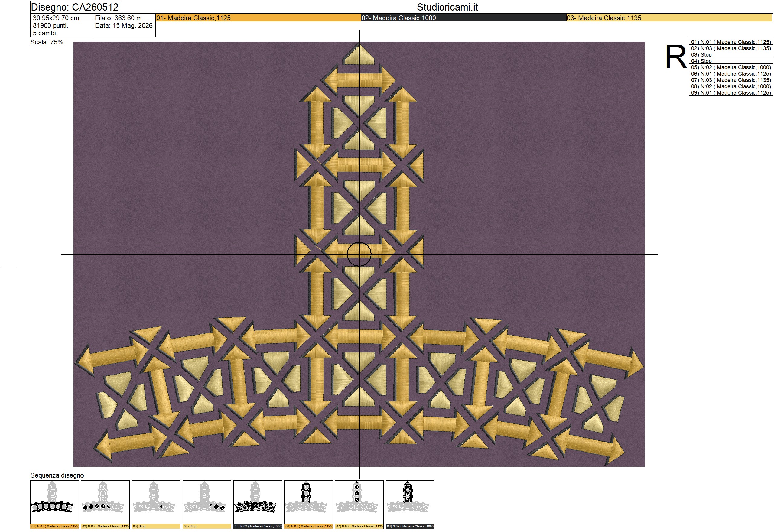Select list row 08) N:02 Madeira Classic,1000
The height and width of the screenshot is (532, 774).
(731, 86)
